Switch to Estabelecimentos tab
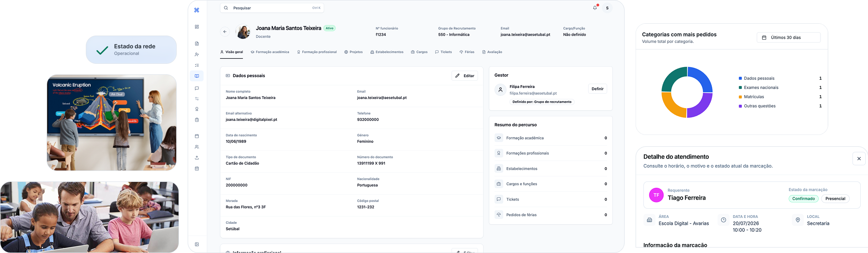The height and width of the screenshot is (253, 868). pos(387,52)
